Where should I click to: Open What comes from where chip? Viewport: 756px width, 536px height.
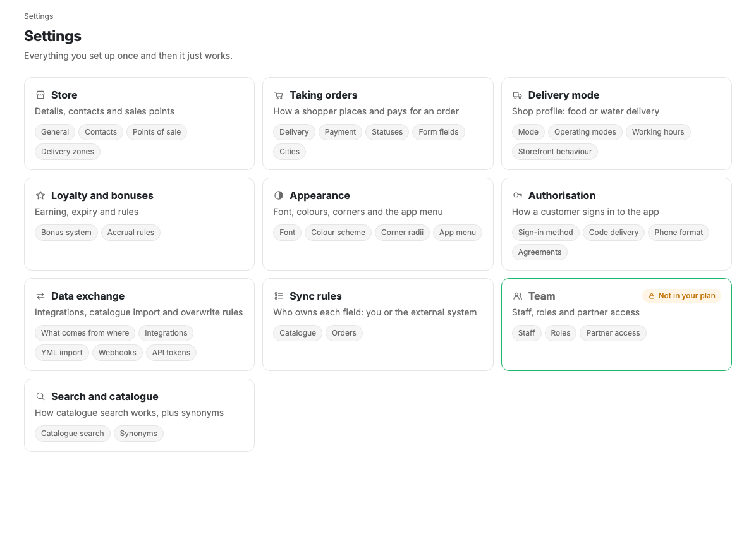85,333
